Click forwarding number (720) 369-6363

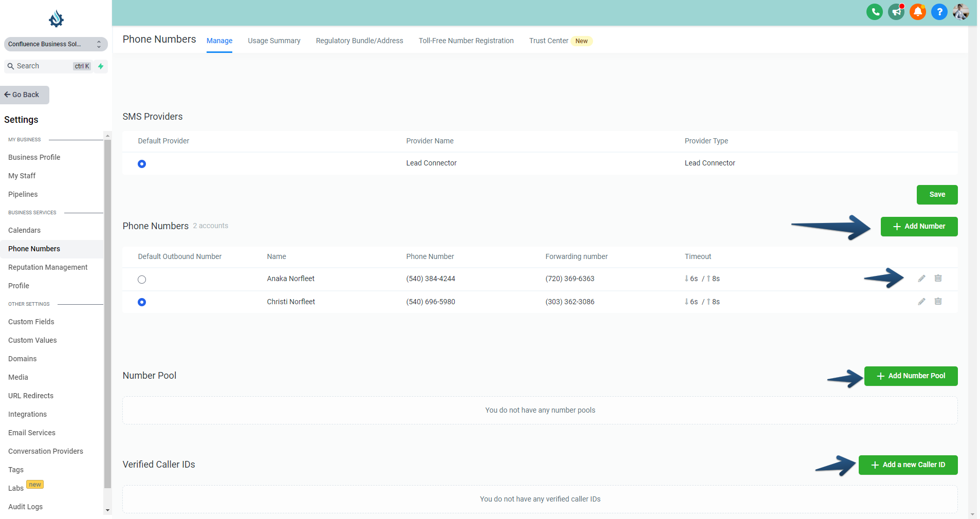pyautogui.click(x=570, y=279)
